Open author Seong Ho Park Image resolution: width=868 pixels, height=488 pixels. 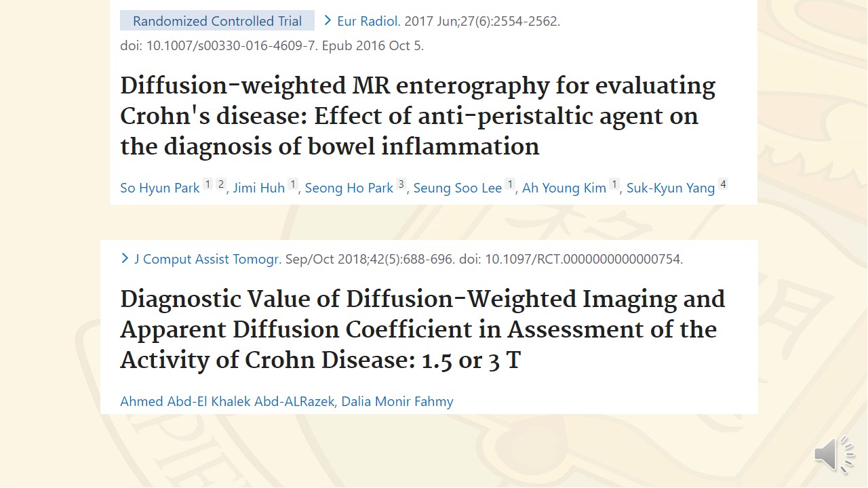[x=349, y=188]
